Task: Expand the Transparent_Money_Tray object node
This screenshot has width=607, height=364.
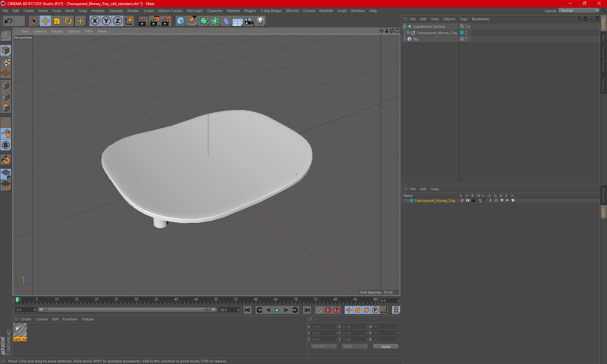Action: point(408,33)
